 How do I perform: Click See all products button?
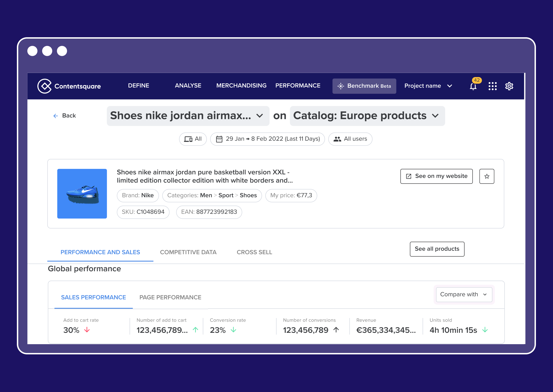pyautogui.click(x=437, y=249)
